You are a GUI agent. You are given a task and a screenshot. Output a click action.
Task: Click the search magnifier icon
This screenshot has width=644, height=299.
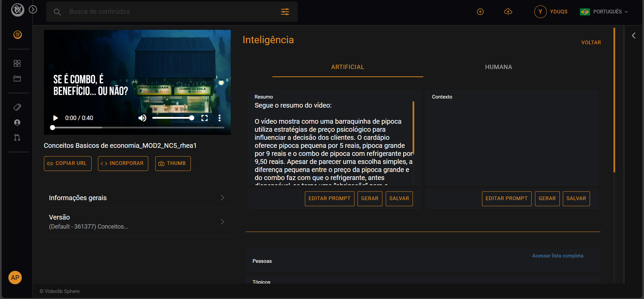(x=57, y=12)
